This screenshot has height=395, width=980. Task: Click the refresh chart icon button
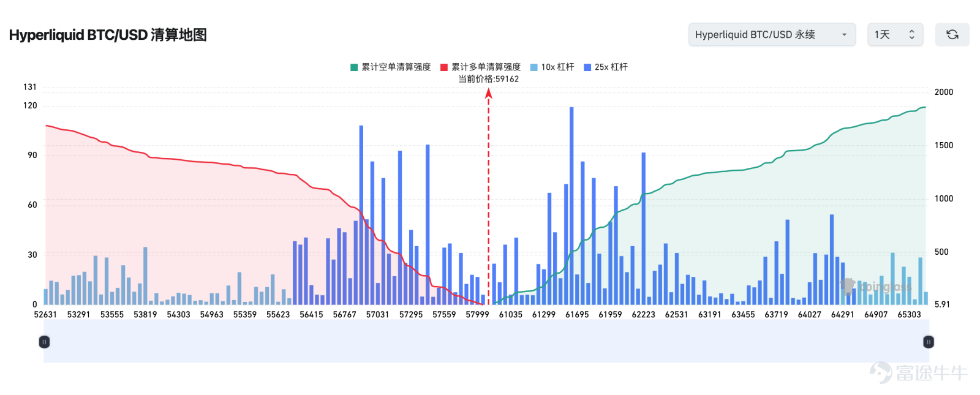(x=952, y=35)
